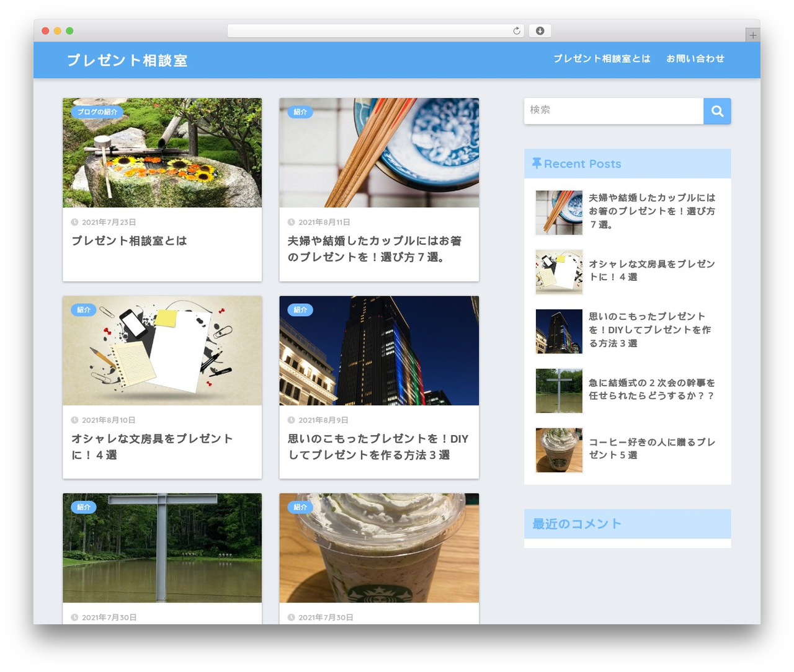
Task: Open the frappuccino drink post thumbnail in grid
Action: [x=379, y=548]
